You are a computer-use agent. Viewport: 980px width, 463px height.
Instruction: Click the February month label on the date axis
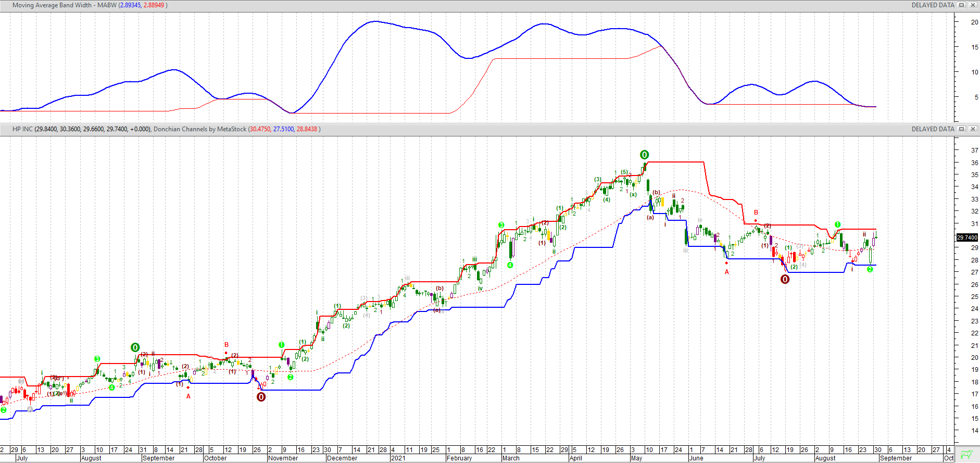tap(459, 458)
